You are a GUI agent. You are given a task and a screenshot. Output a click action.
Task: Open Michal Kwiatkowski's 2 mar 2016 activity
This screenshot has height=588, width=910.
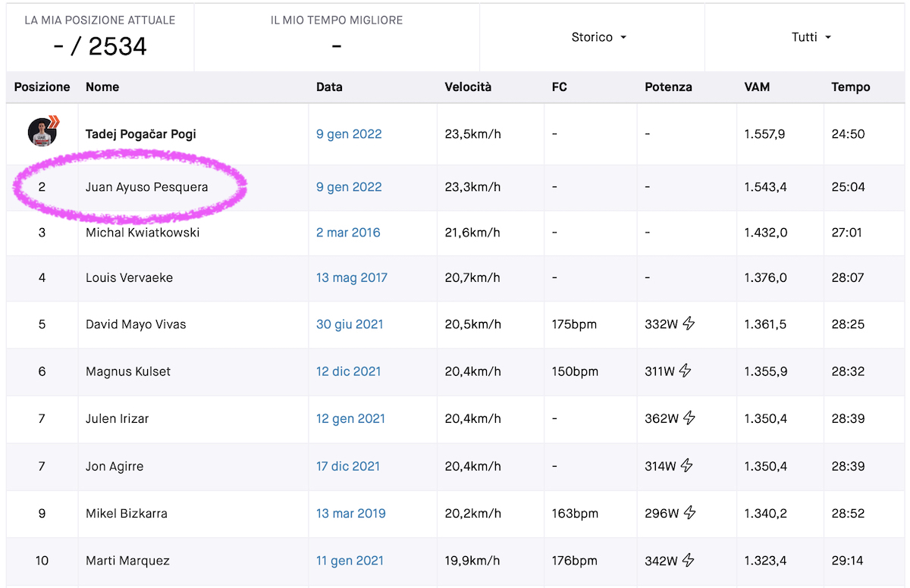coord(348,233)
